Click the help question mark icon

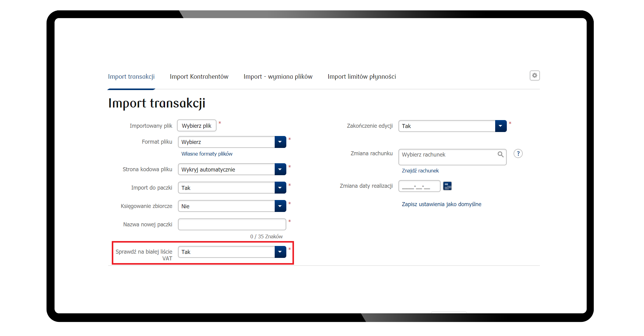coord(518,154)
